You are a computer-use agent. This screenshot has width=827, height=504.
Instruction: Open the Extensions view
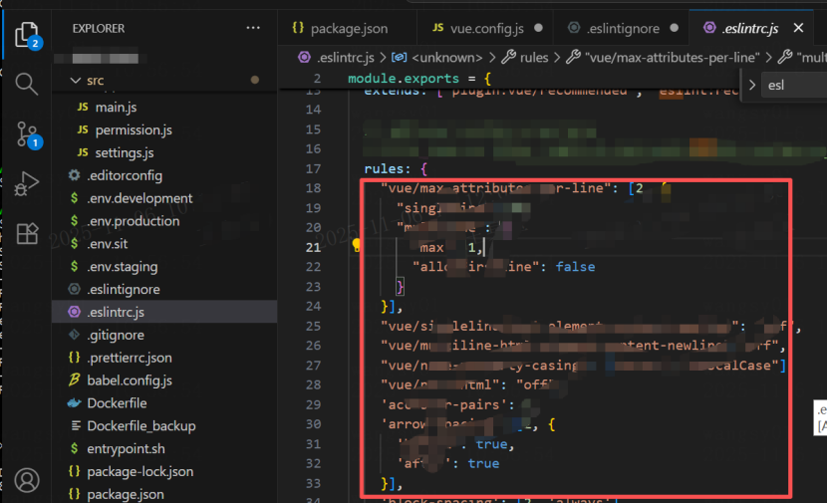pyautogui.click(x=27, y=233)
